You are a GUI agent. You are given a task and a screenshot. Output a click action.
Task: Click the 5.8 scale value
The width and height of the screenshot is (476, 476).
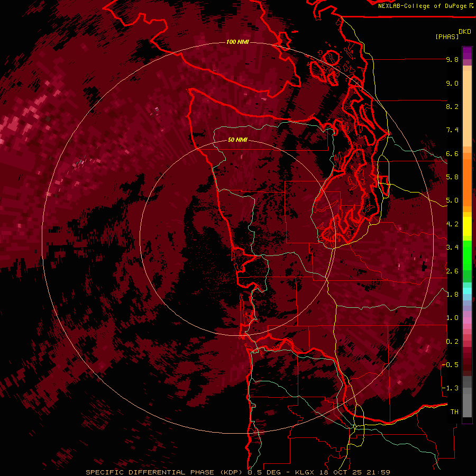pyautogui.click(x=452, y=177)
